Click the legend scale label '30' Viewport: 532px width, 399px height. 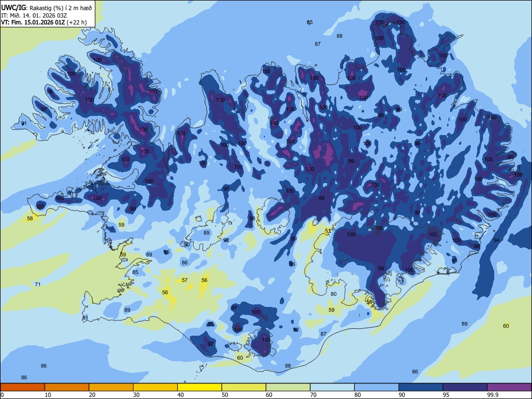136,395
